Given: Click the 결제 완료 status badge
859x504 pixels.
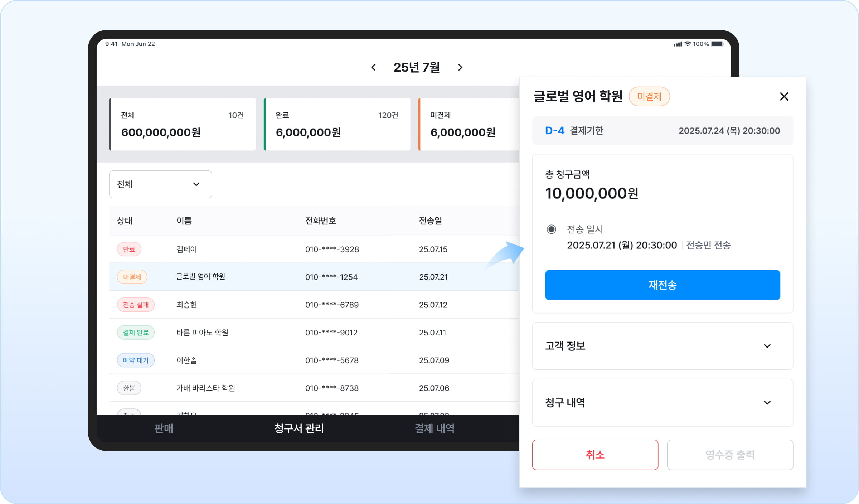Looking at the screenshot, I should [x=136, y=332].
